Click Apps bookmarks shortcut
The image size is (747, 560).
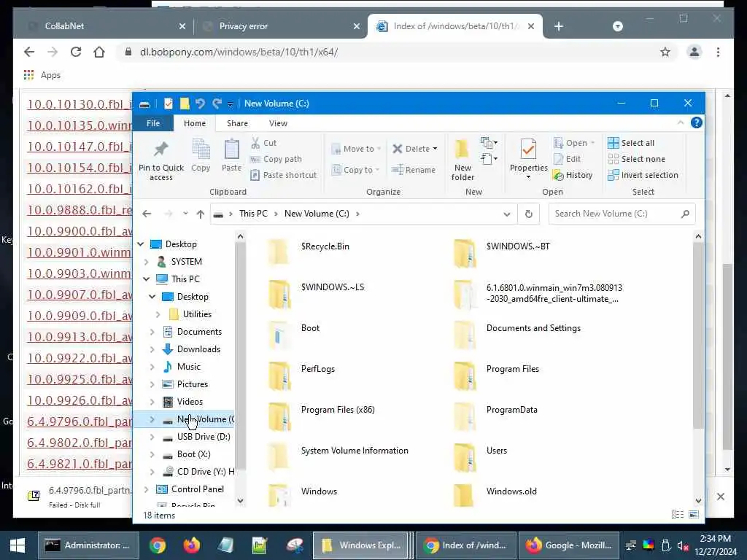coord(42,75)
